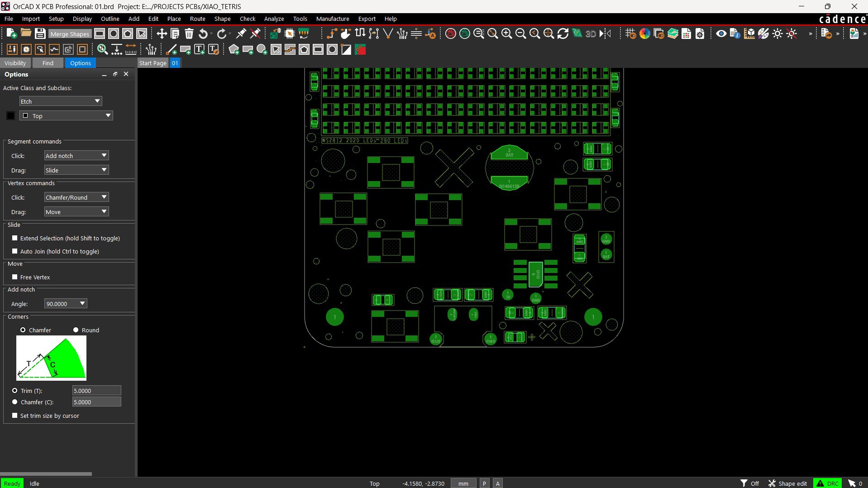Switch to the Visibility tab

point(15,63)
